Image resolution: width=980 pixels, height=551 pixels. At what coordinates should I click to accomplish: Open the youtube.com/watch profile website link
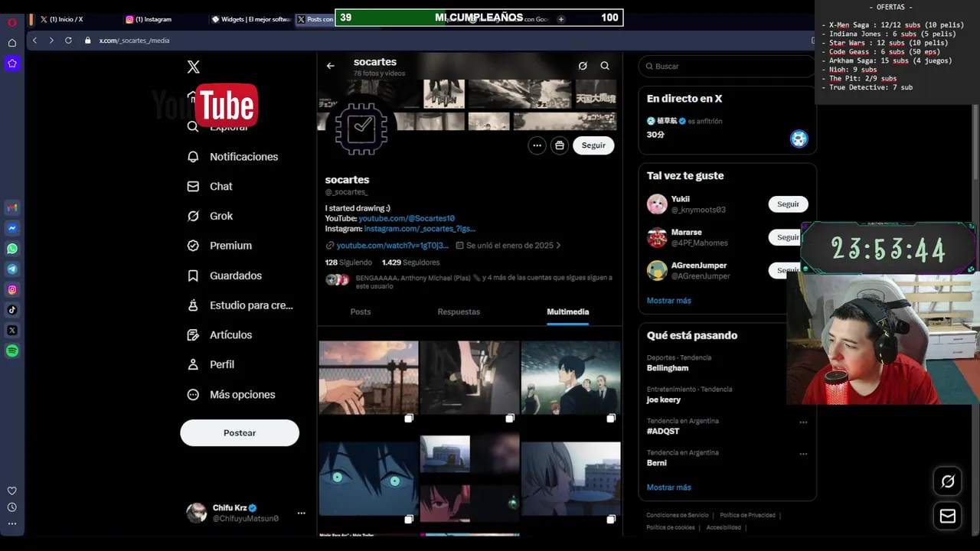point(393,246)
